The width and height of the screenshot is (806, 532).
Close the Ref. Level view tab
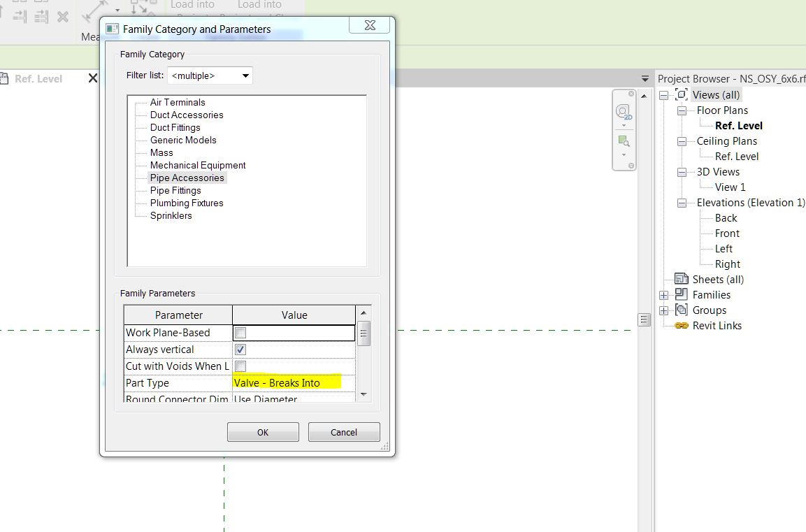[92, 78]
